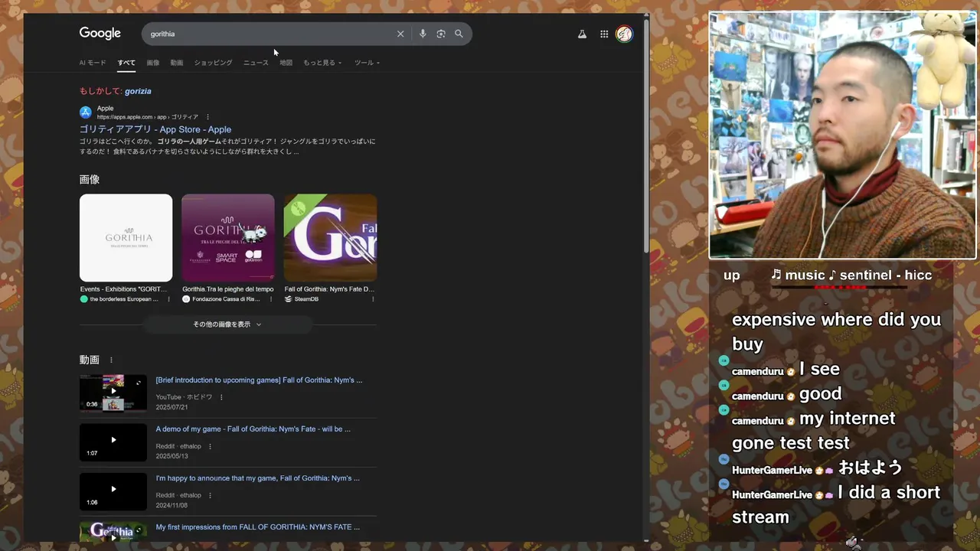
Task: Open the Google apps grid
Action: pos(604,34)
